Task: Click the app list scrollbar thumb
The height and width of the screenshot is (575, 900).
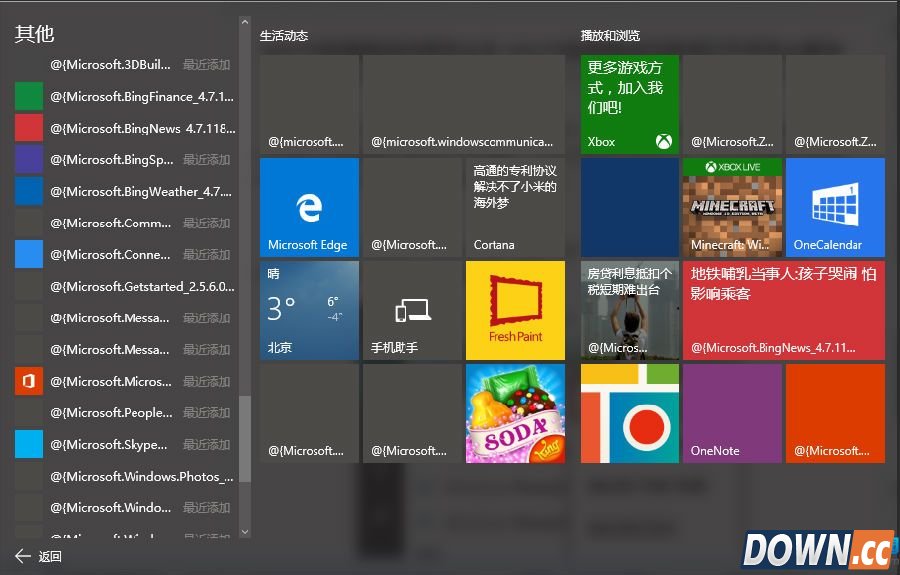Action: (245, 439)
